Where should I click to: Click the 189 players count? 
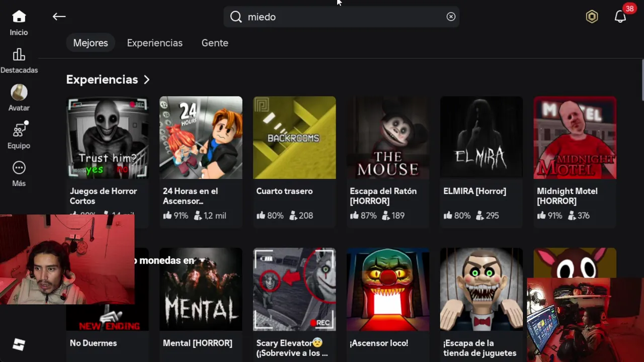[x=393, y=215]
